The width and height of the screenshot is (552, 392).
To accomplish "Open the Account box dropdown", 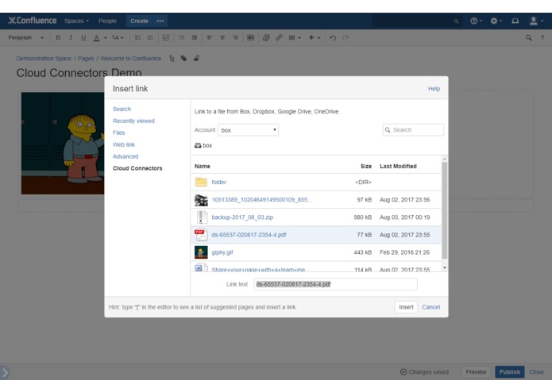I will [248, 130].
